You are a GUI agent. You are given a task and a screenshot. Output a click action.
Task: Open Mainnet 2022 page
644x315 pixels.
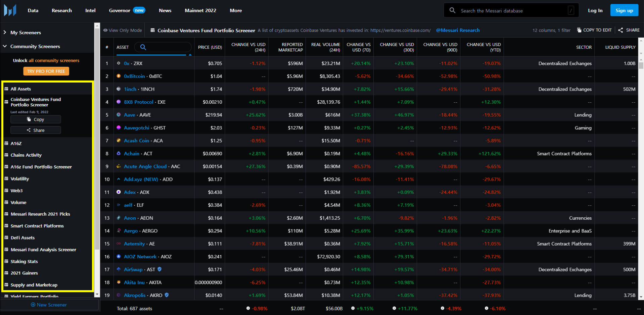point(200,10)
